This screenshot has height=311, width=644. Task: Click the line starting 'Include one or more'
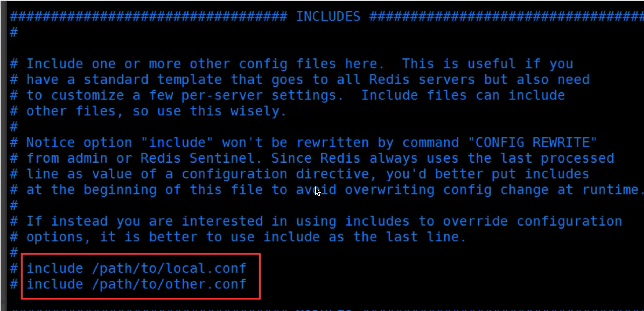pyautogui.click(x=291, y=64)
